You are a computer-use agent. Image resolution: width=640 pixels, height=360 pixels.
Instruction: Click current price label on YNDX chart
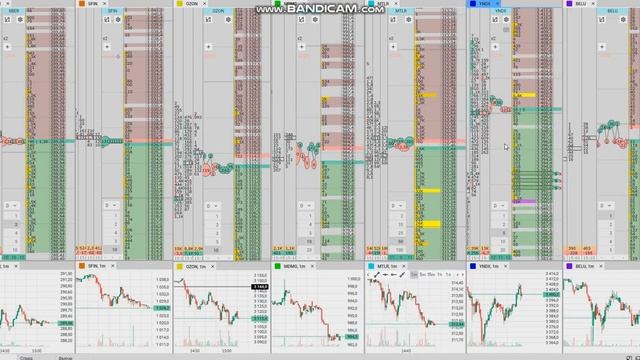pos(551,294)
